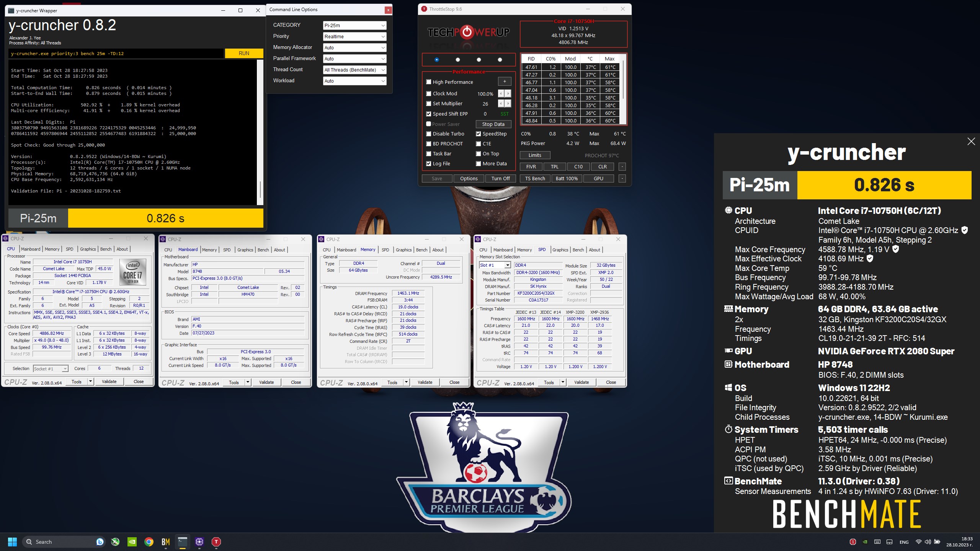Click ThrottleStop title bar icon
Viewport: 980px width, 551px height.
(424, 9)
